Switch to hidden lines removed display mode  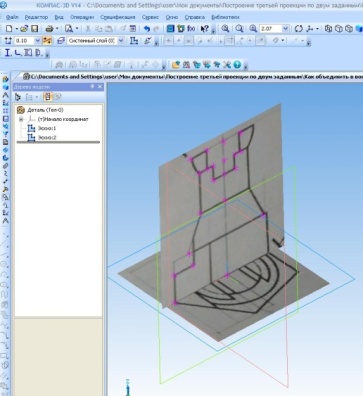[x=339, y=29]
